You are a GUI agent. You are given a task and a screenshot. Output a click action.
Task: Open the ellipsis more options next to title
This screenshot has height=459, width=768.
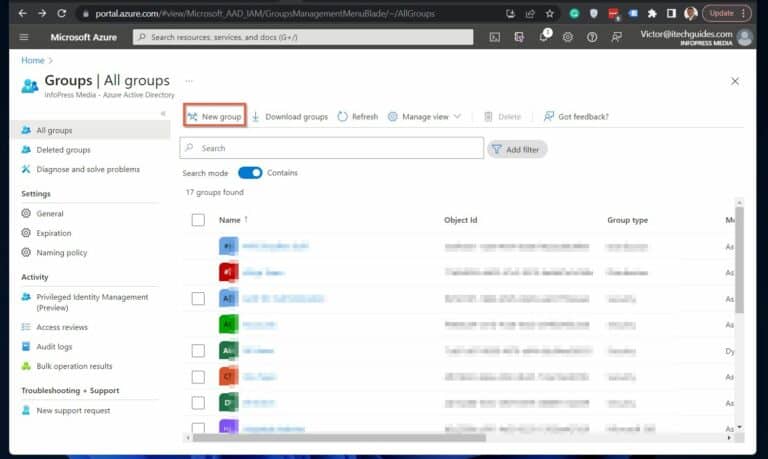click(189, 81)
